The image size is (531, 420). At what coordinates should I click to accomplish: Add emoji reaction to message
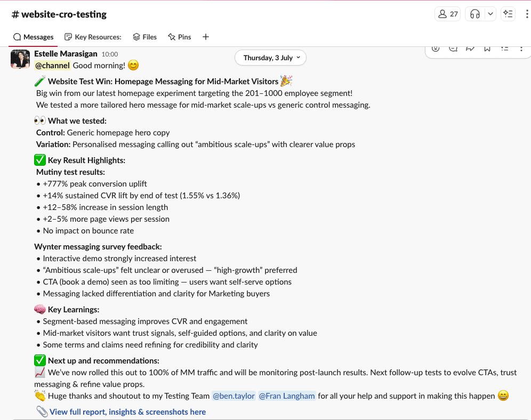coord(436,49)
